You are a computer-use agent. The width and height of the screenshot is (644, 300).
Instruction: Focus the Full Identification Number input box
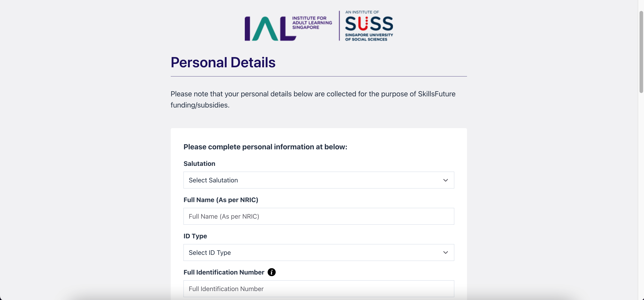pos(318,289)
